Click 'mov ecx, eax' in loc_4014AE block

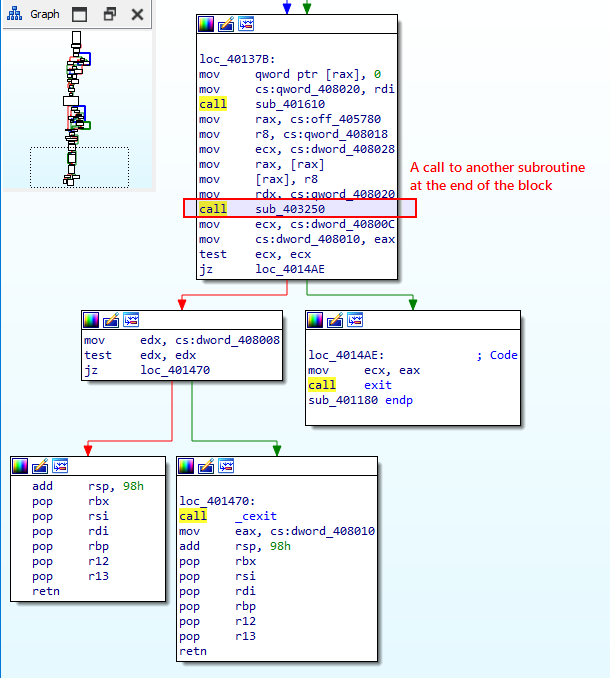(364, 371)
